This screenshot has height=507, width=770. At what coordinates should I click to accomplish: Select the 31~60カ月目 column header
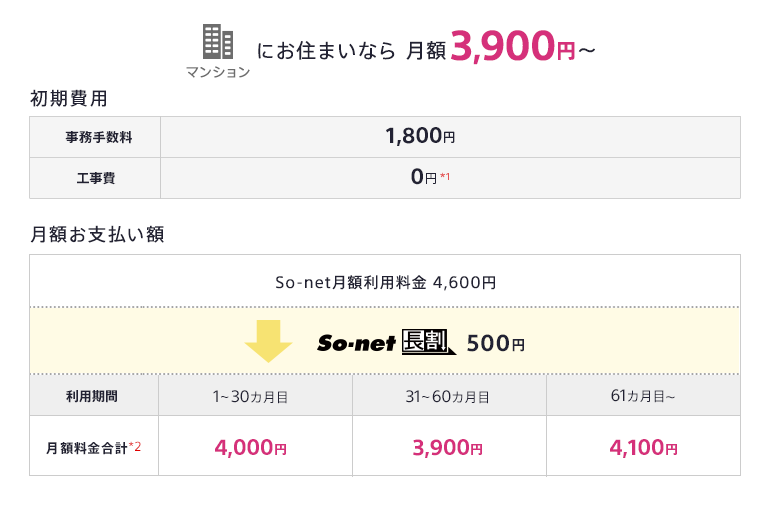(447, 396)
